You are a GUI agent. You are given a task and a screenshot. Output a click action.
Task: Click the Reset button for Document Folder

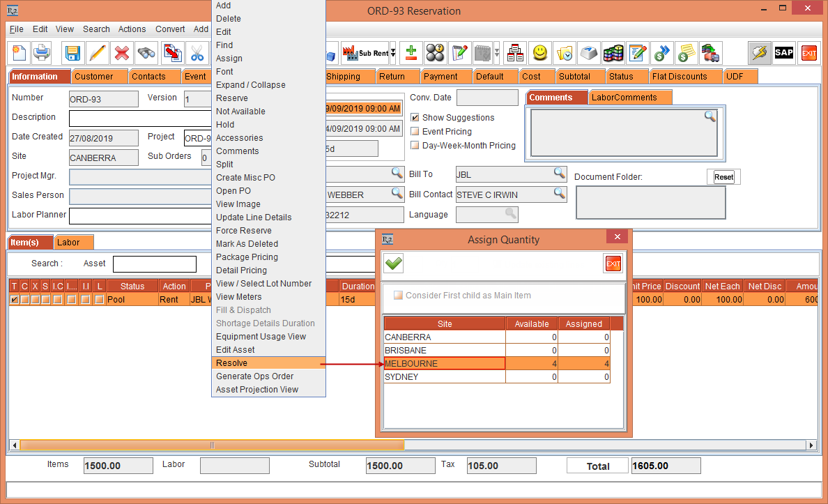(x=723, y=177)
